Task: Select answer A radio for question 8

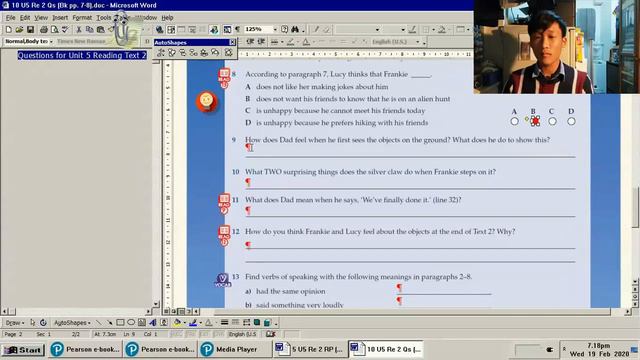Action: (514, 121)
